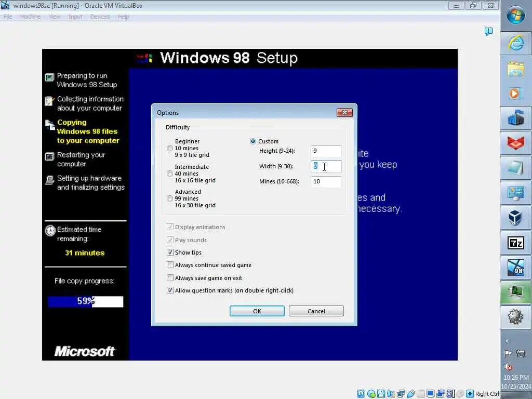Open Windows Media Player from taskbar
The height and width of the screenshot is (399, 532).
[x=516, y=94]
